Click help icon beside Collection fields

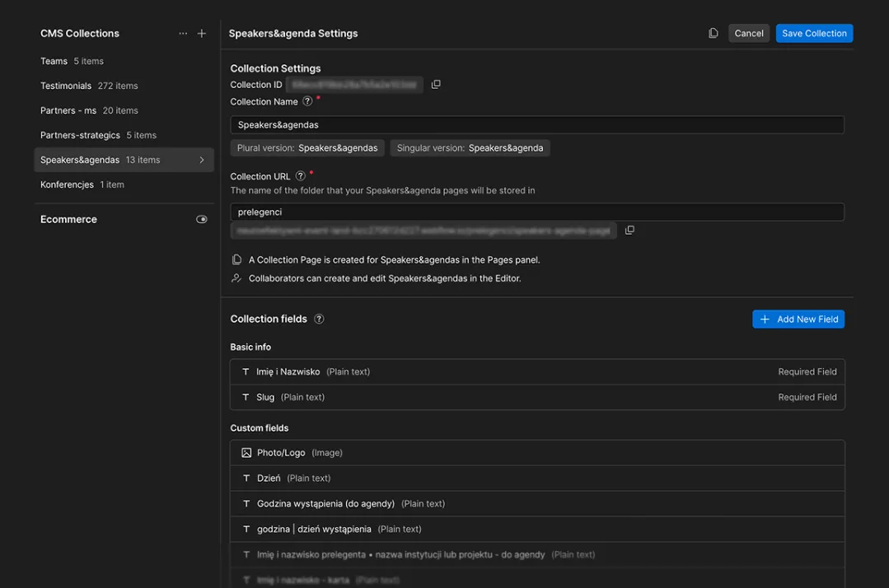click(319, 320)
